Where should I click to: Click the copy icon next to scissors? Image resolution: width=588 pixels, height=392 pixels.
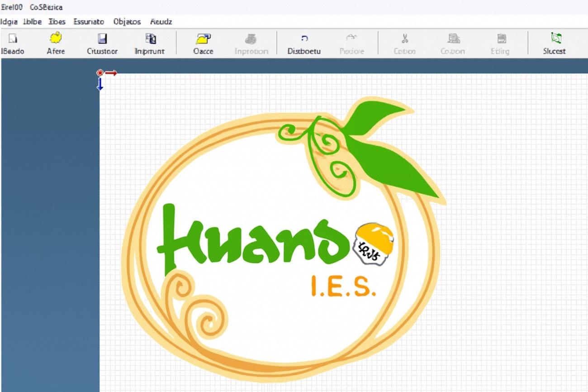(x=453, y=39)
